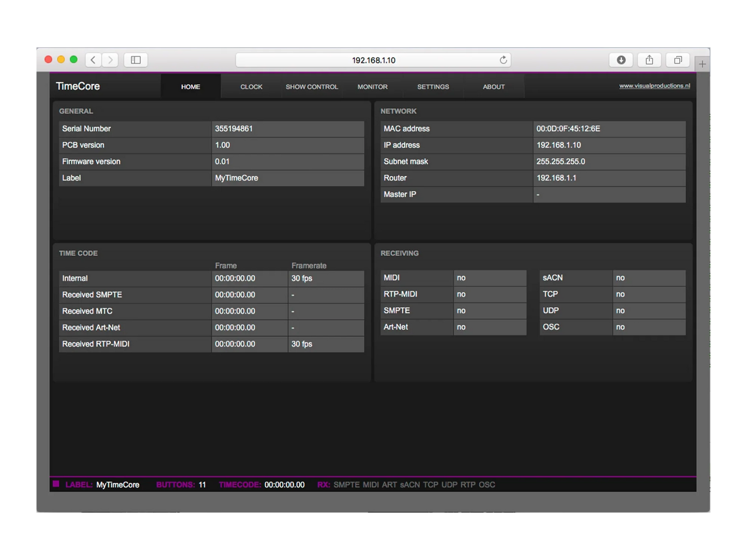Click the OSC RX indicator in footer
The width and height of the screenshot is (747, 560).
tap(487, 485)
